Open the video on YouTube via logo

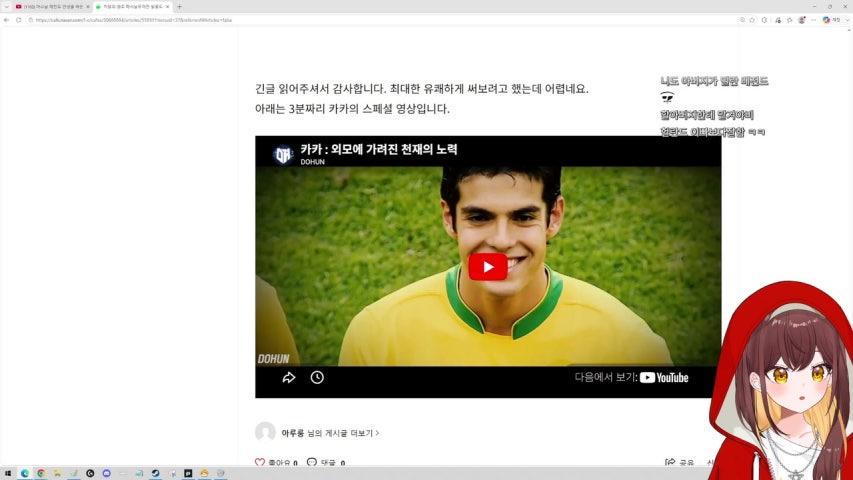pos(664,378)
